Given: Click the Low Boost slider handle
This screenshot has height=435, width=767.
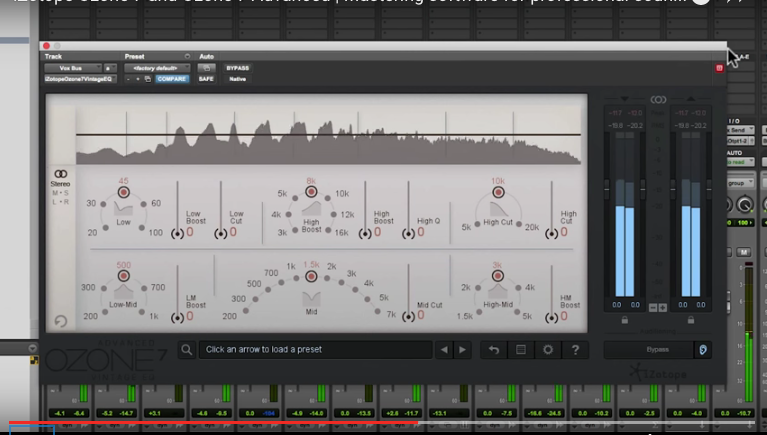Looking at the screenshot, I should tap(177, 234).
